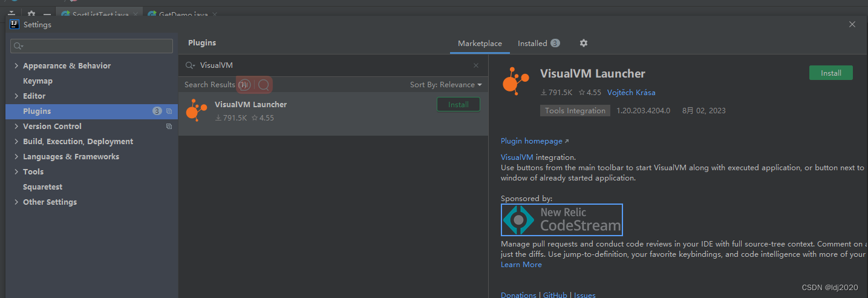Click the project-level icon beside Version Control
The height and width of the screenshot is (298, 868).
(x=169, y=127)
